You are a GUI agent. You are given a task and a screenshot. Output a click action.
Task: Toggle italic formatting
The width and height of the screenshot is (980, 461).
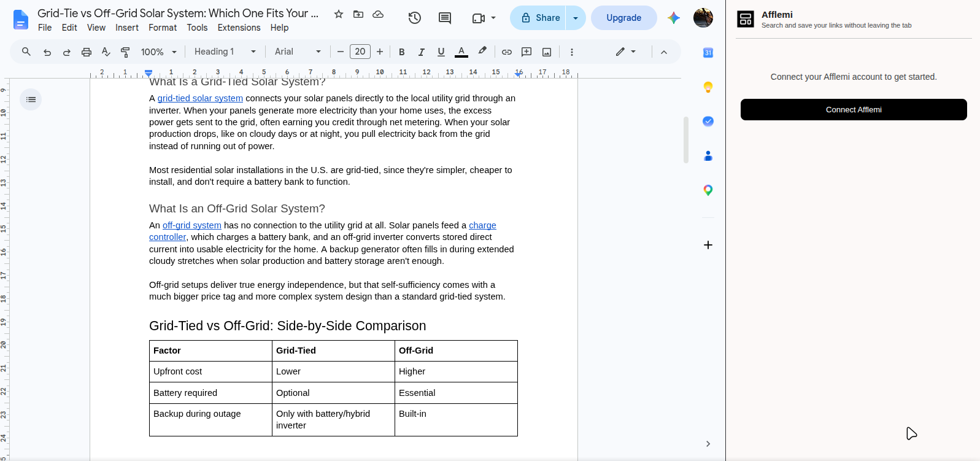(x=422, y=52)
